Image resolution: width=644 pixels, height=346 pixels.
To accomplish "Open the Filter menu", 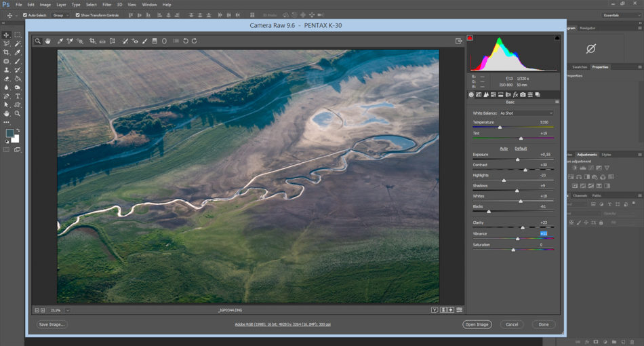I will [x=107, y=5].
